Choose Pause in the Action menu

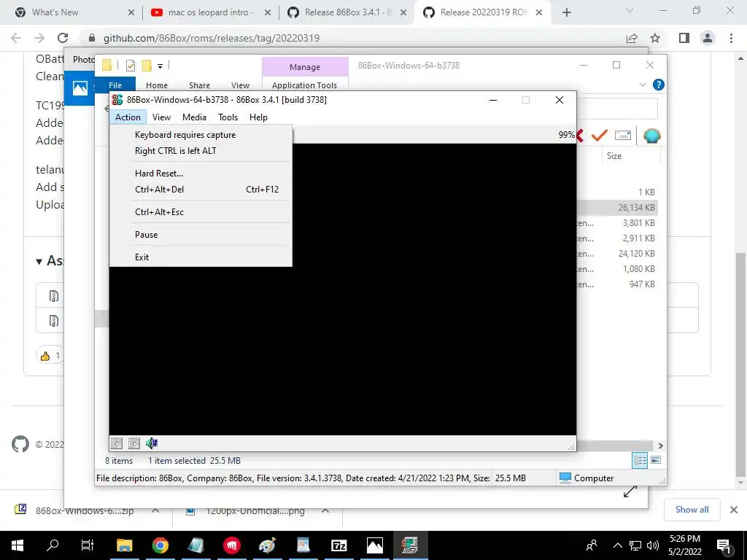[x=201, y=235]
